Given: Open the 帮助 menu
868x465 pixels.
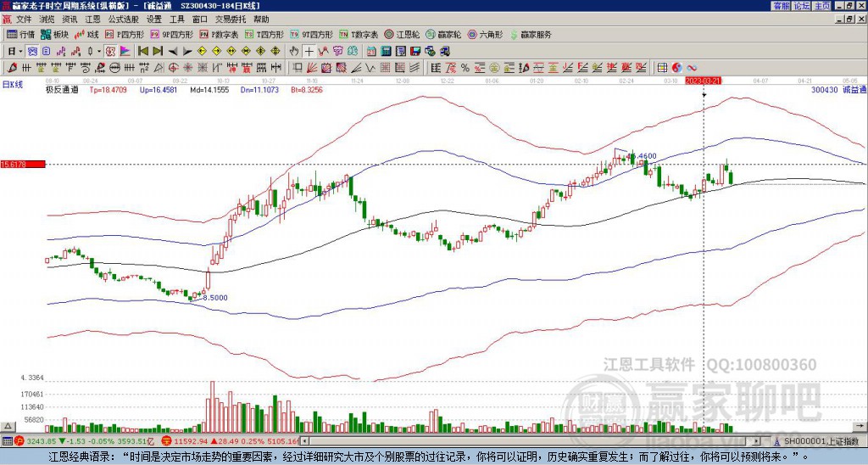Looking at the screenshot, I should pyautogui.click(x=261, y=20).
